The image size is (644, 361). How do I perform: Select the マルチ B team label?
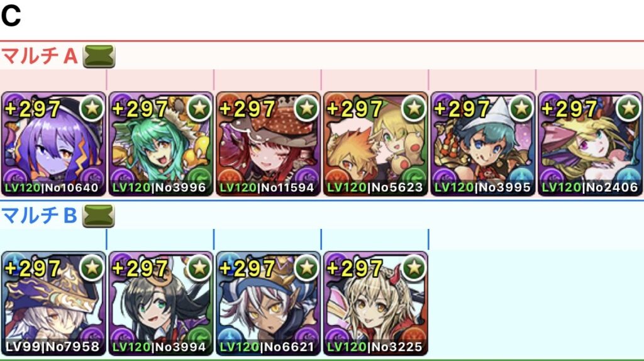[x=39, y=216]
